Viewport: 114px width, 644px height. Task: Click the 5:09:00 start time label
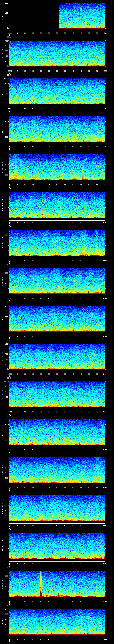(9, 223)
